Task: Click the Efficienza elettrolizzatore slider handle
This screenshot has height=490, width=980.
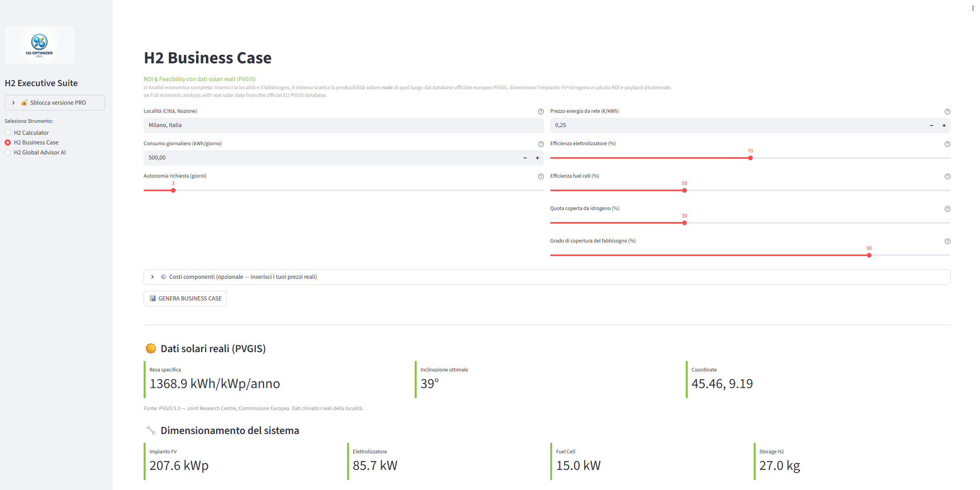Action: (x=750, y=158)
